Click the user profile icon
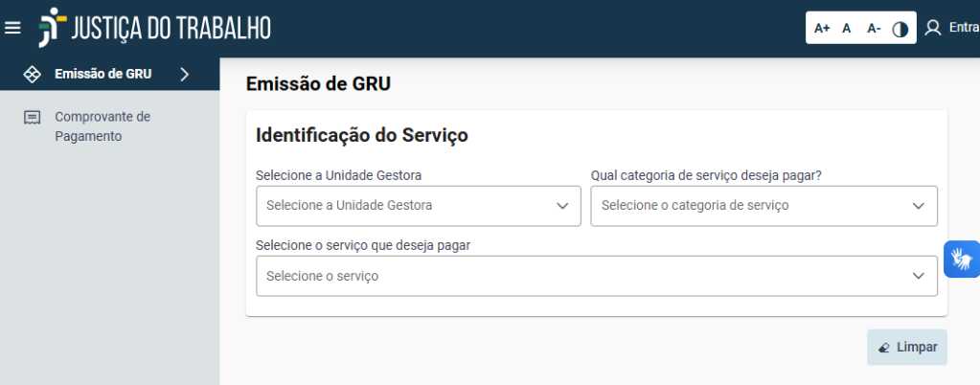Viewport: 980px width, 385px height. pyautogui.click(x=932, y=28)
